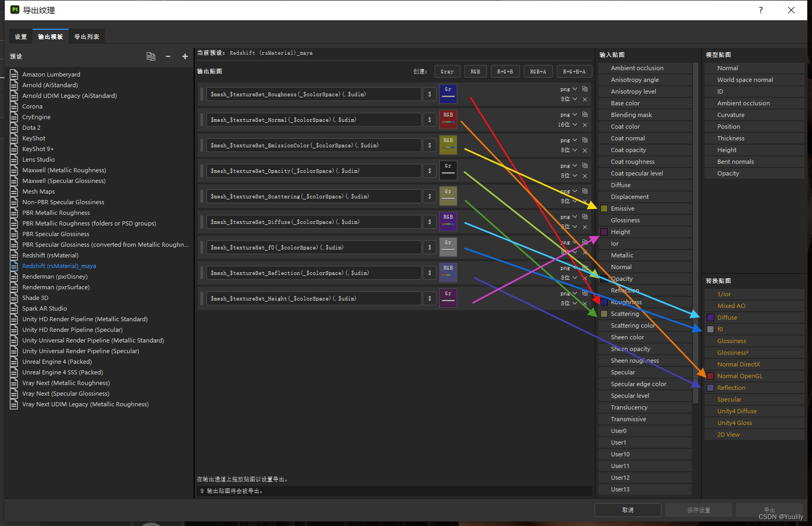Screen dimensions: 812x526
Task: Grab the drag handle of the Roughness row
Action: (202, 94)
